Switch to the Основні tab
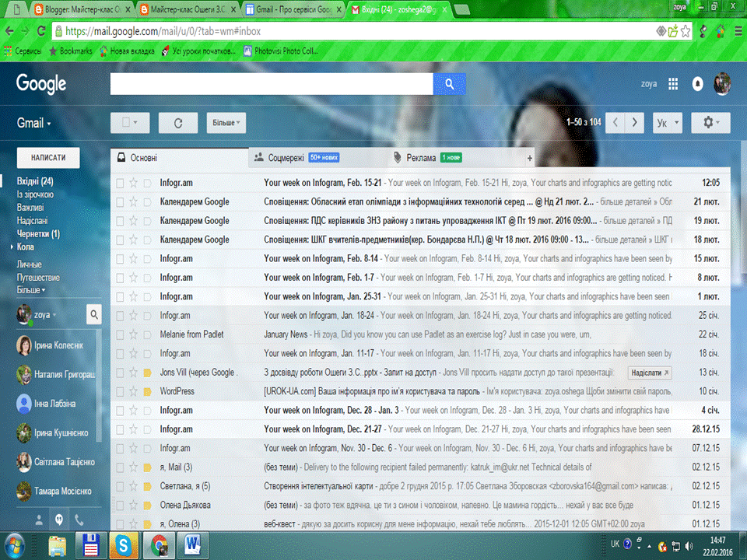 coord(180,158)
